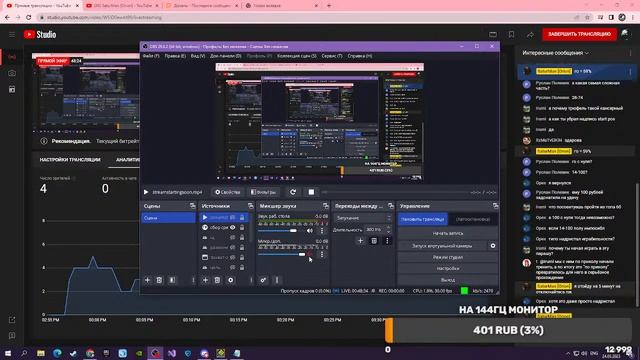Add a transition with plus icon in Переходы panel

(x=360, y=241)
